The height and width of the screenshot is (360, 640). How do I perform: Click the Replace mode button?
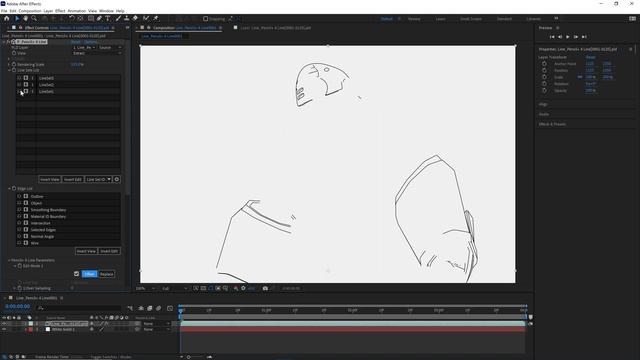click(107, 274)
